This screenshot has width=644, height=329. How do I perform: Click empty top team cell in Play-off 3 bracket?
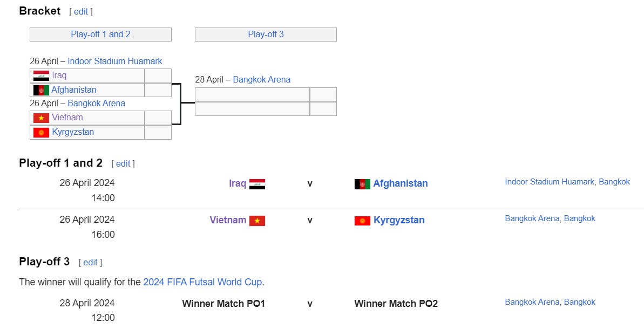252,94
